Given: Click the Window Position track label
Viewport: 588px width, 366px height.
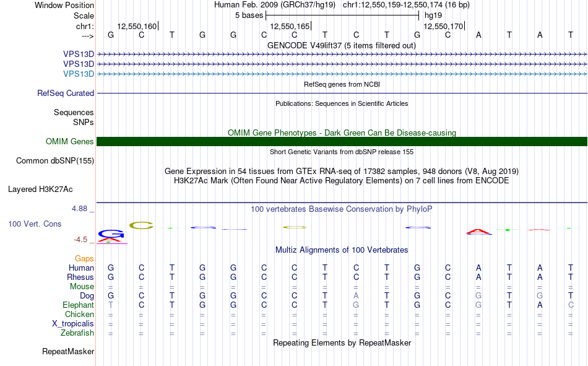Looking at the screenshot, I should 64,5.
